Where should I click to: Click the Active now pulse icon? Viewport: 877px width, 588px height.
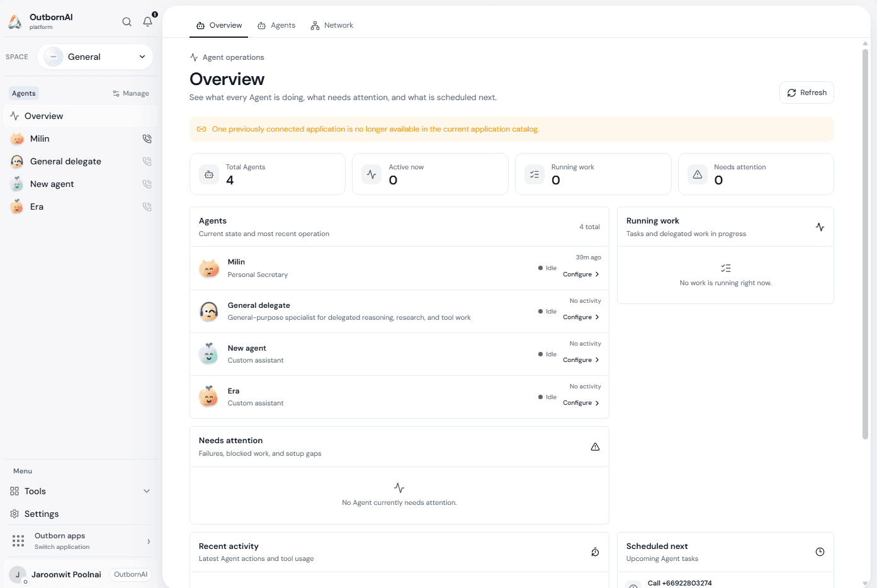click(371, 174)
